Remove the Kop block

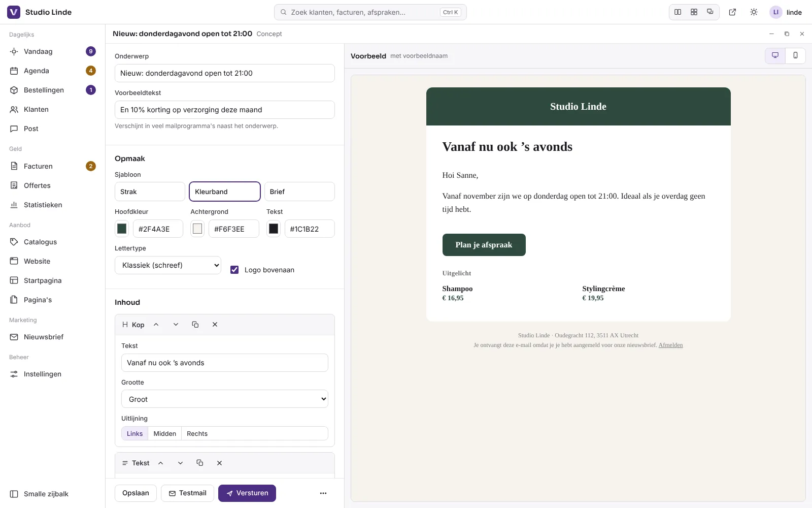click(215, 325)
